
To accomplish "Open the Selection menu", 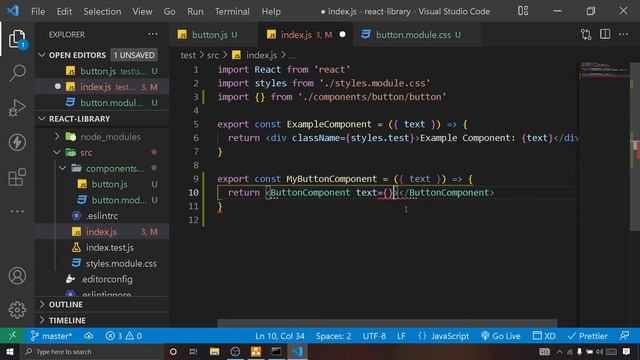I will click(x=102, y=11).
